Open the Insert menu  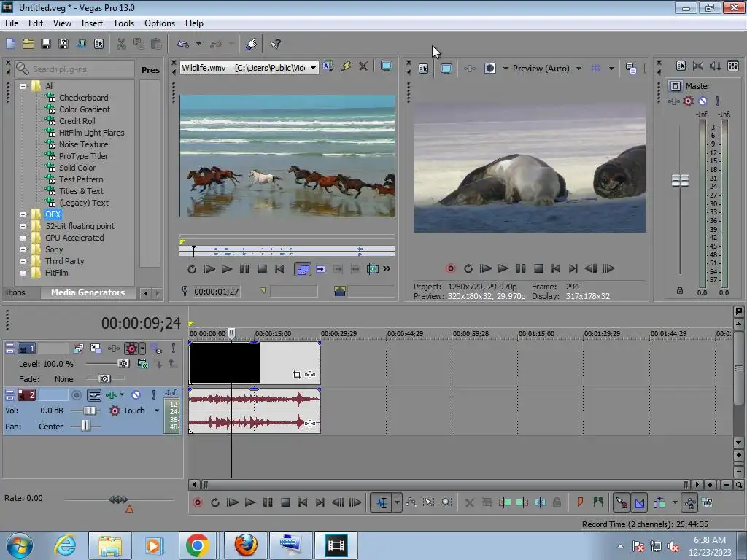[x=92, y=23]
